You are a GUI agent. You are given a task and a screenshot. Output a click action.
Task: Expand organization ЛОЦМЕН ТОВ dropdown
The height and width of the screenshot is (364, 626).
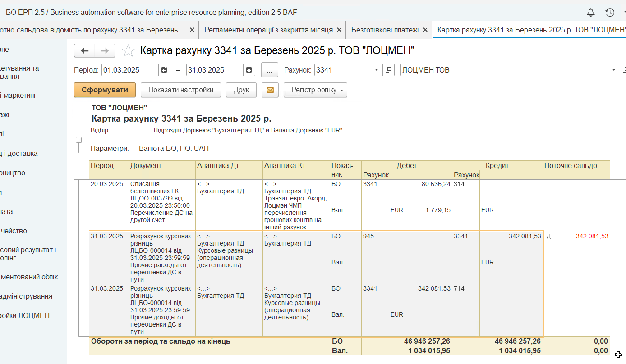click(x=614, y=70)
